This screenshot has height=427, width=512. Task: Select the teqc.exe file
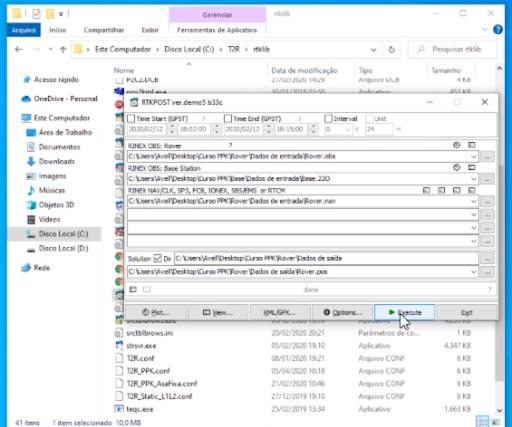(140, 409)
